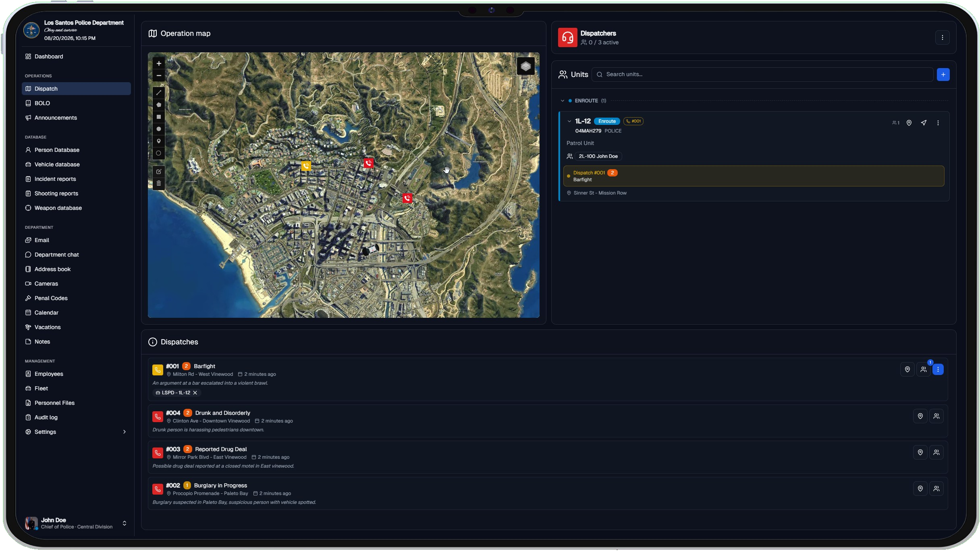
Task: Show dispatch #003 location on map
Action: 920,452
